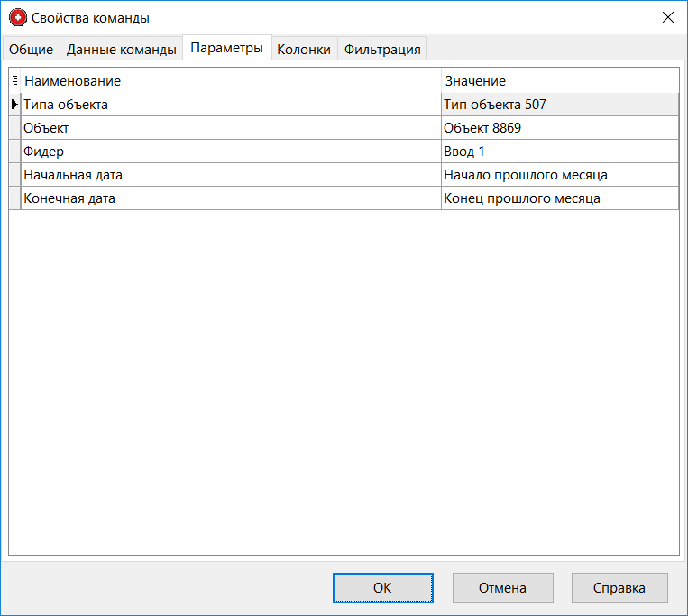Open the Общие tab
Screen dimensions: 688x616
click(32, 50)
